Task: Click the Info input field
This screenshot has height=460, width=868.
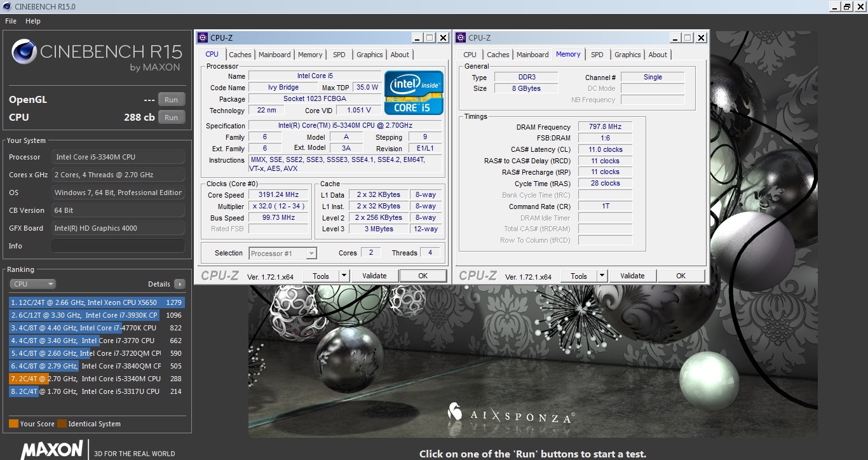Action: (118, 246)
